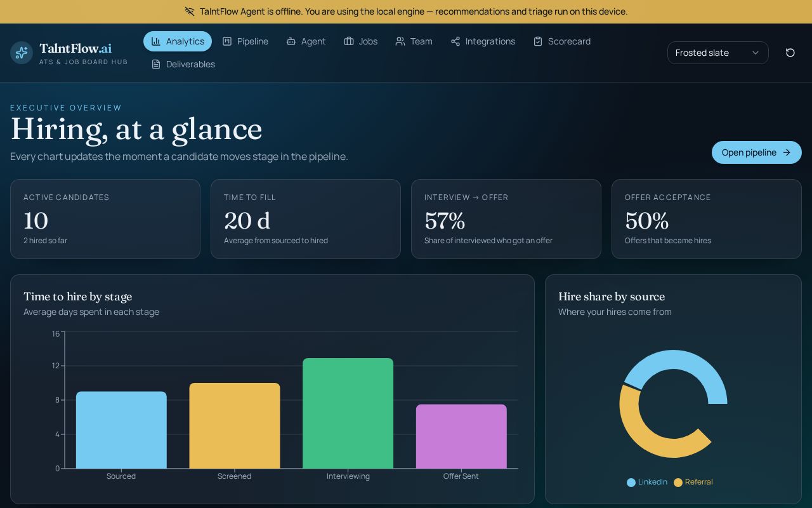Viewport: 812px width, 508px height.
Task: Switch to the Pipeline tab
Action: coord(246,41)
